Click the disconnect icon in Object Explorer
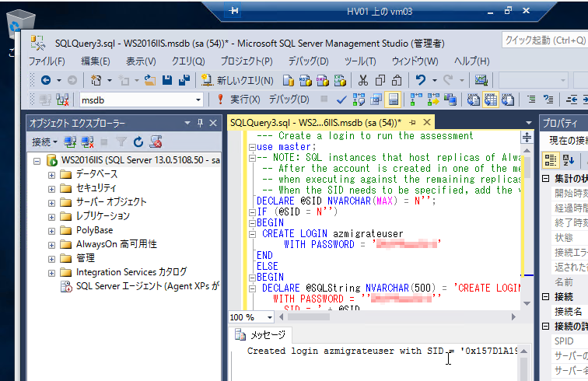 pos(87,142)
